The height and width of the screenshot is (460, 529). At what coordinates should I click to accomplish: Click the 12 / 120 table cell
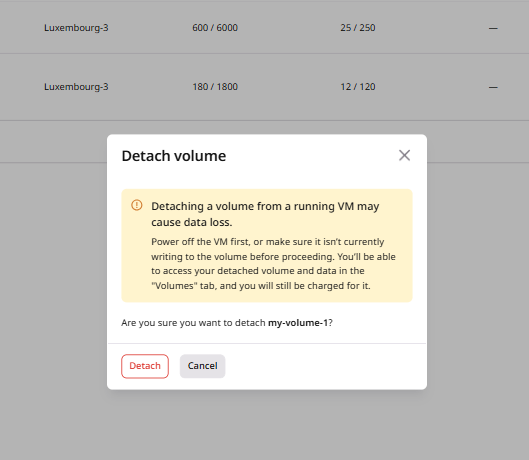point(358,87)
